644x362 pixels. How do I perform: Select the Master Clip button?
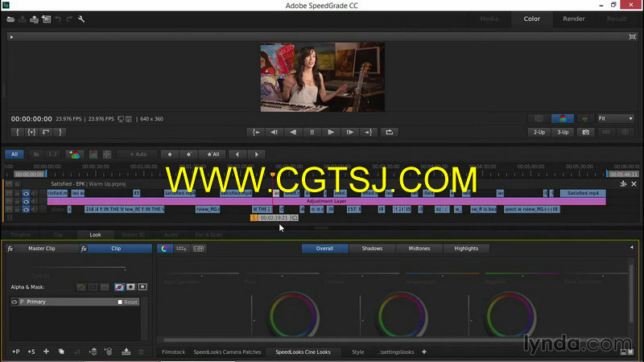point(42,249)
